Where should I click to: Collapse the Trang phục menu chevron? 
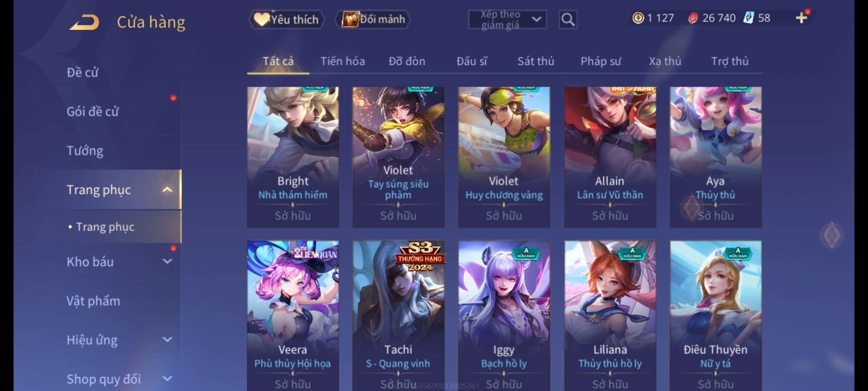click(167, 189)
